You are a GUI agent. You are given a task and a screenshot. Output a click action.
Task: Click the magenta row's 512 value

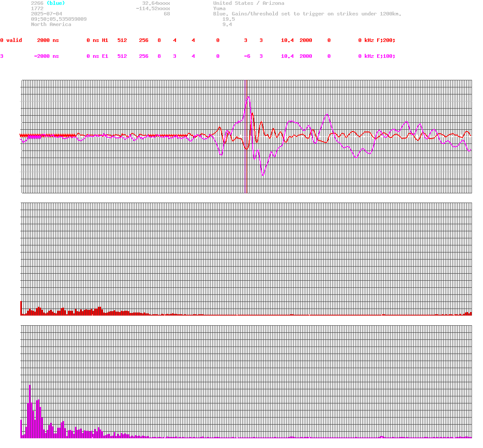point(122,56)
